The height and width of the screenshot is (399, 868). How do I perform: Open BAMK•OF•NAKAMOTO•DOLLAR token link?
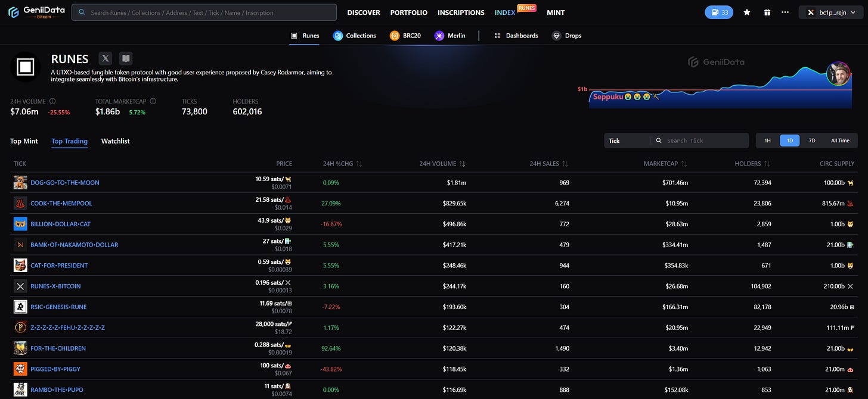point(75,245)
